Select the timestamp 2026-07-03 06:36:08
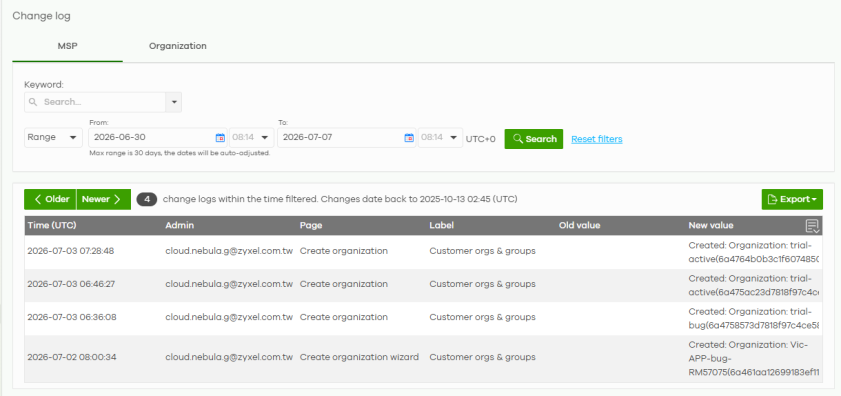This screenshot has height=396, width=841. click(x=71, y=317)
